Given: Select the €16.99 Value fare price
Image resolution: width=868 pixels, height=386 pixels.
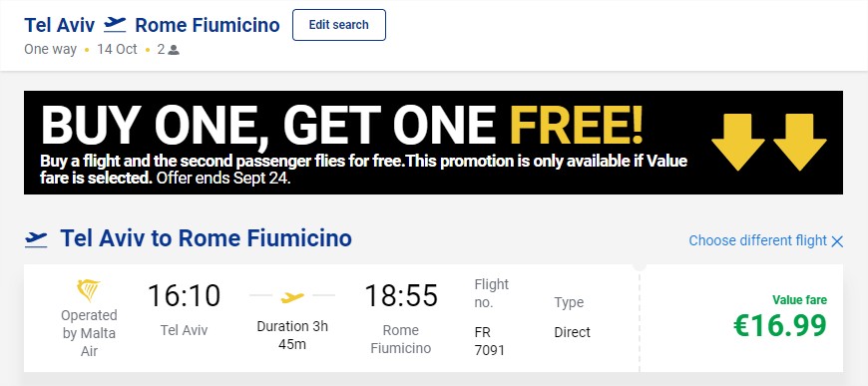Looking at the screenshot, I should [x=780, y=325].
